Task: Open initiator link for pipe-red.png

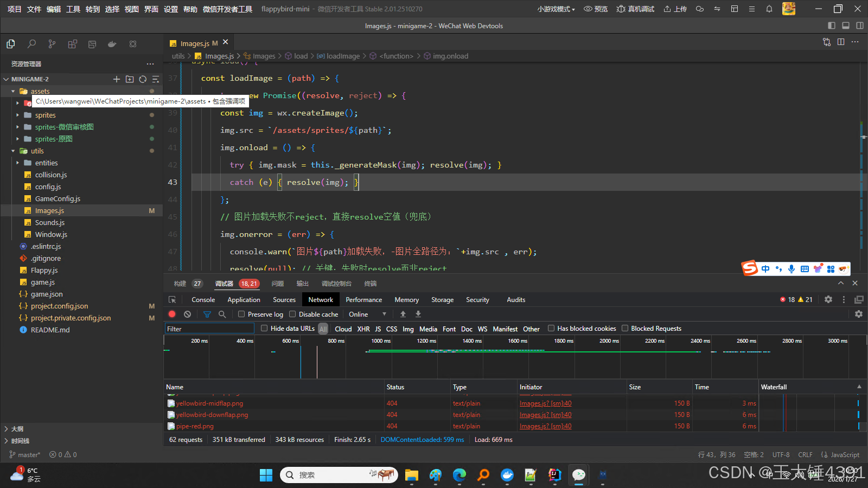Action: coord(545,426)
